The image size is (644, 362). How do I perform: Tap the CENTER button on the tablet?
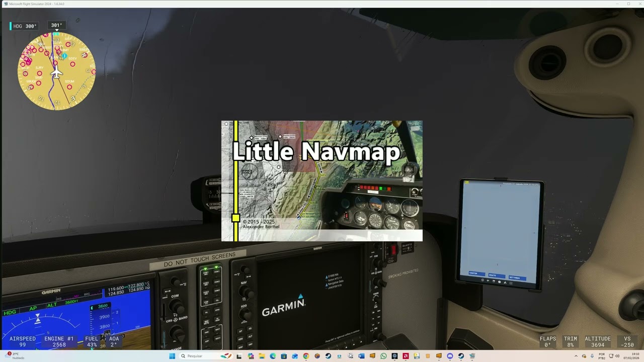pos(476,273)
